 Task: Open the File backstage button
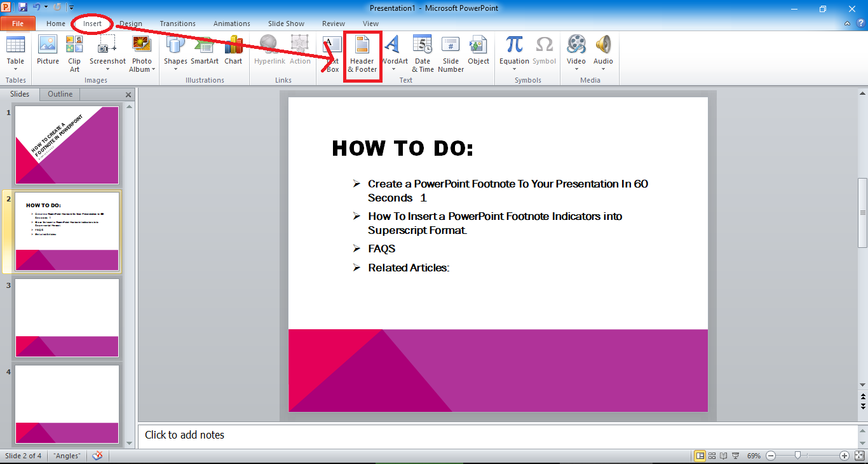pos(17,24)
